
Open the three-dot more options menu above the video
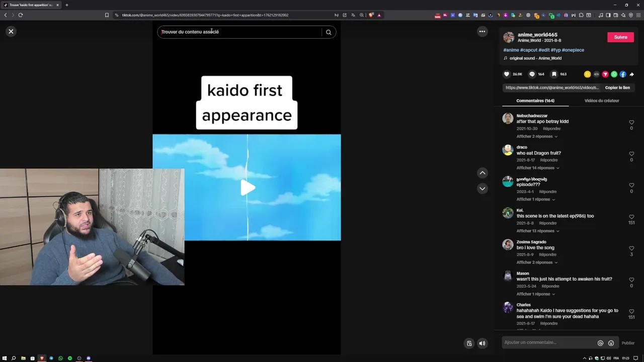tap(482, 32)
